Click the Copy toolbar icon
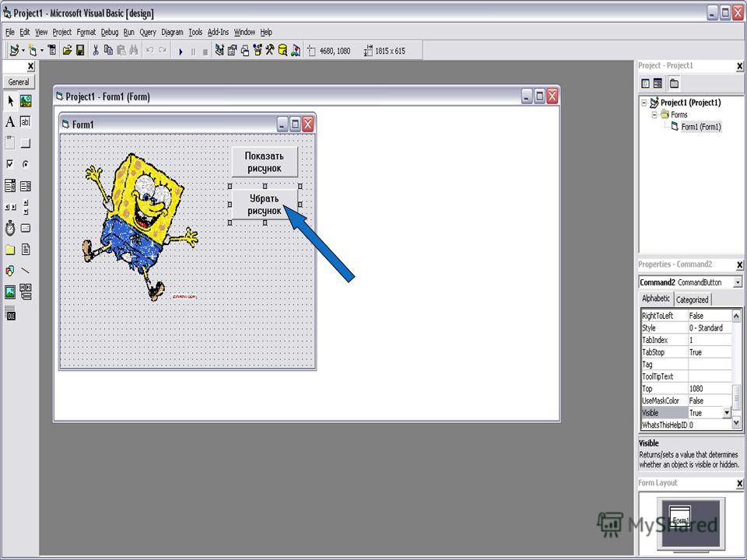Image resolution: width=747 pixels, height=560 pixels. tap(109, 51)
